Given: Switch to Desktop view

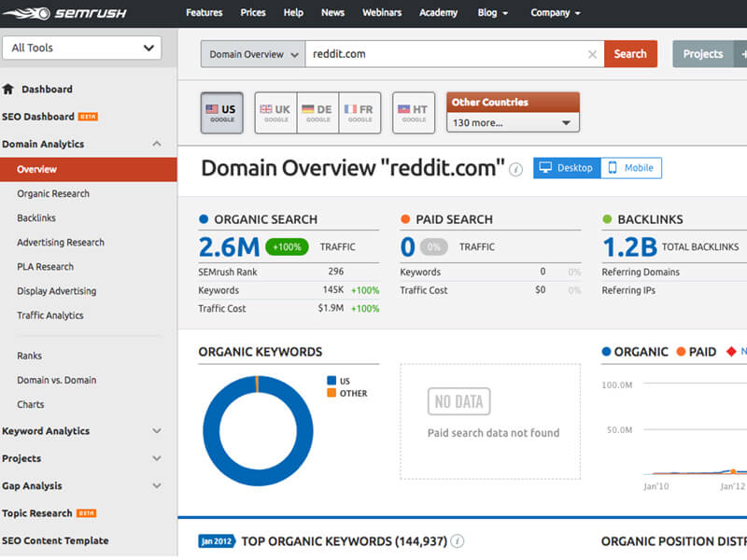Looking at the screenshot, I should (568, 168).
